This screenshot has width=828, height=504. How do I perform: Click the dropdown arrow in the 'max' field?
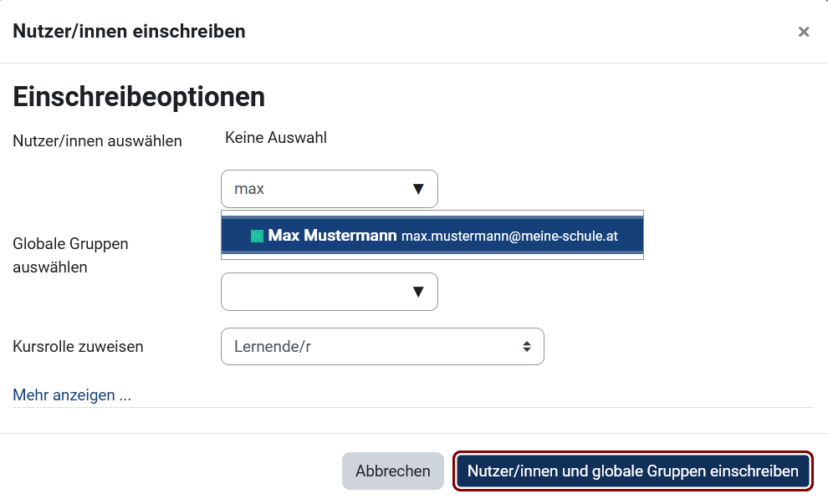click(418, 189)
